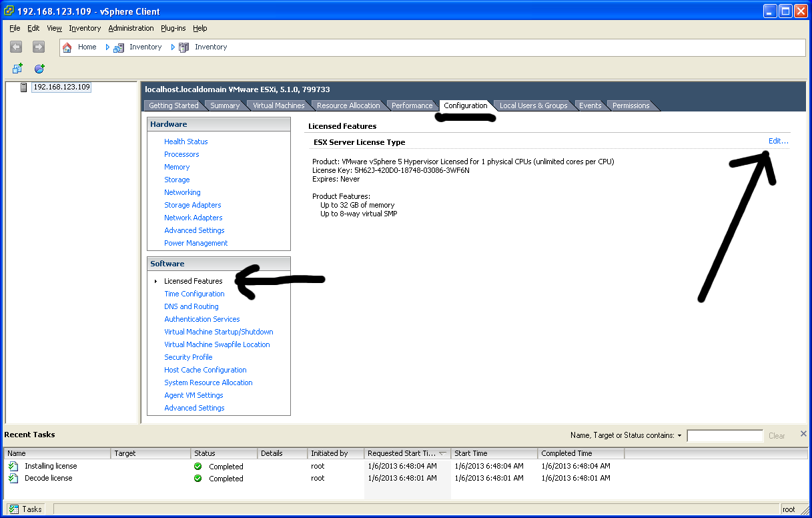
Task: Switch to the Getting Started tab
Action: click(x=173, y=105)
